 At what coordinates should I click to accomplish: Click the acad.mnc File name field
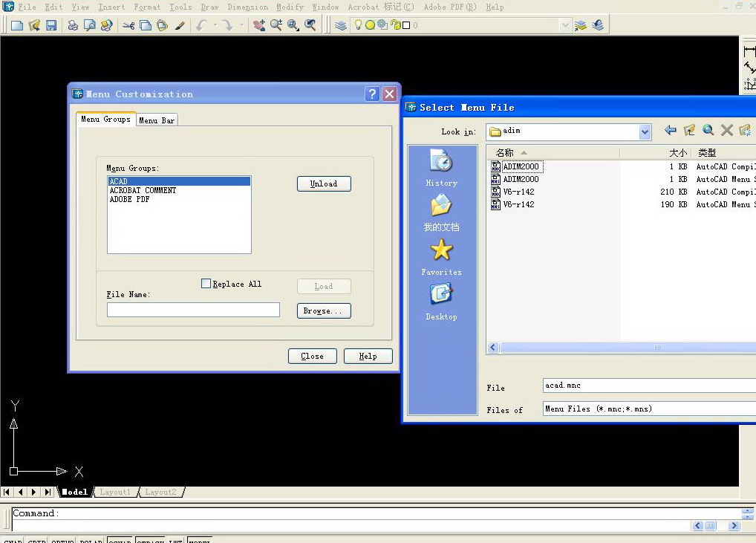click(649, 386)
